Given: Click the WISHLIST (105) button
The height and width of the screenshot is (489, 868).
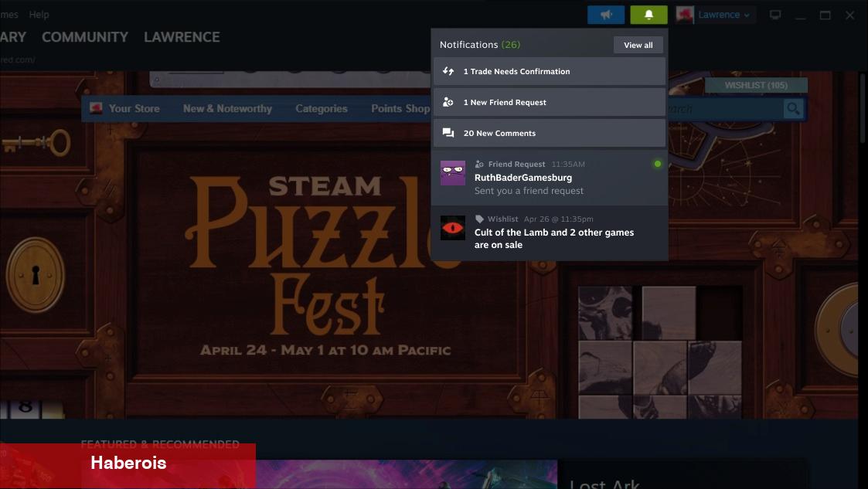Looking at the screenshot, I should 756,85.
